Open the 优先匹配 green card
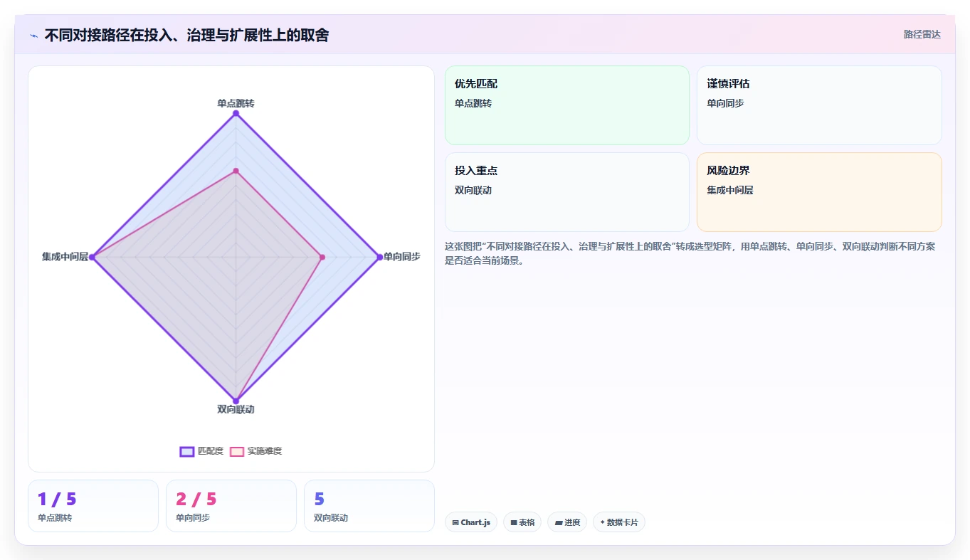Image resolution: width=970 pixels, height=560 pixels. 567,105
